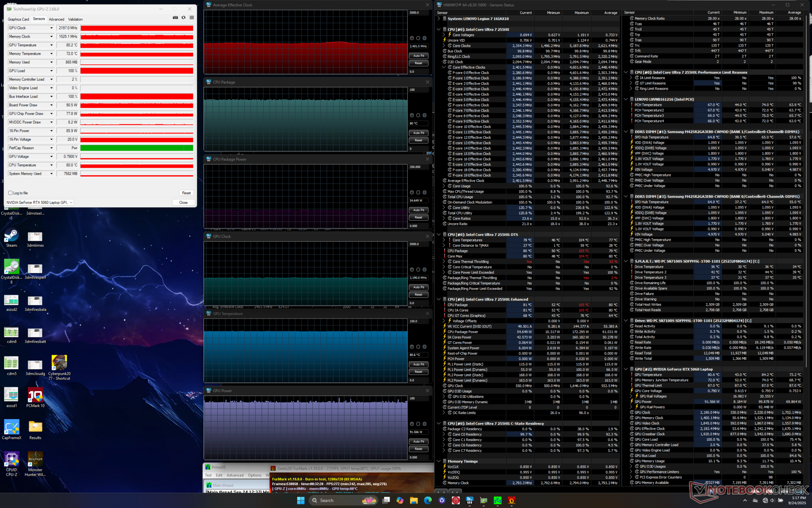The height and width of the screenshot is (508, 812).
Task: Click Auto Fit in CPU Package graph
Action: (418, 133)
